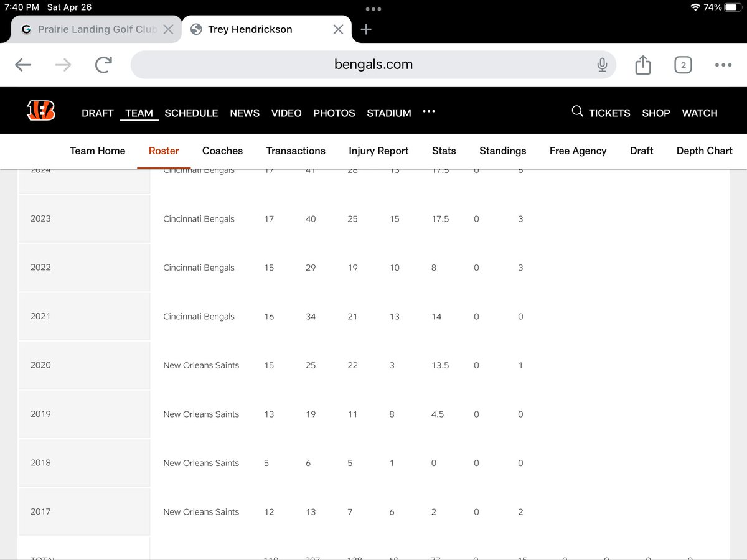Viewport: 747px width, 560px height.
Task: Open the DRAFT menu item
Action: pos(98,113)
